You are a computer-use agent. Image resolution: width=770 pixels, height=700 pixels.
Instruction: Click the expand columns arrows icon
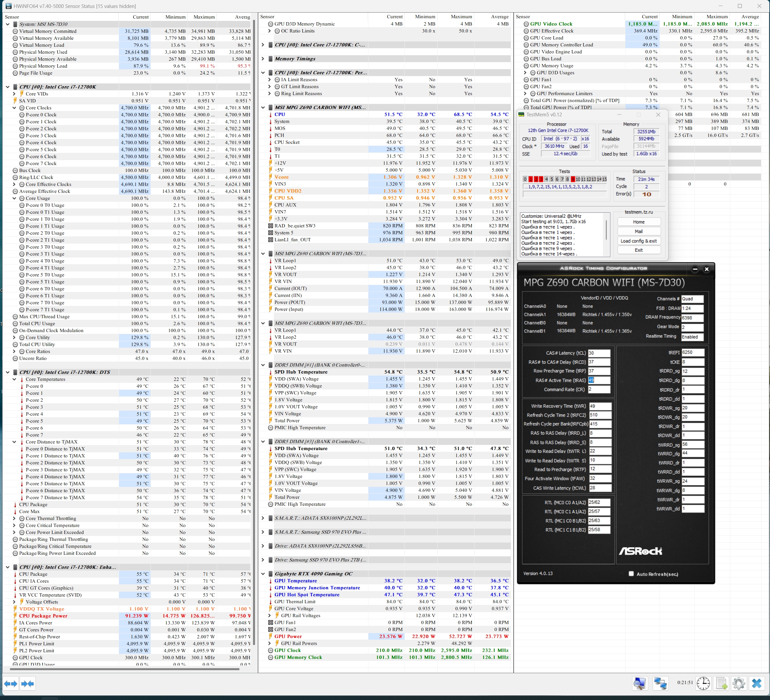(x=11, y=683)
